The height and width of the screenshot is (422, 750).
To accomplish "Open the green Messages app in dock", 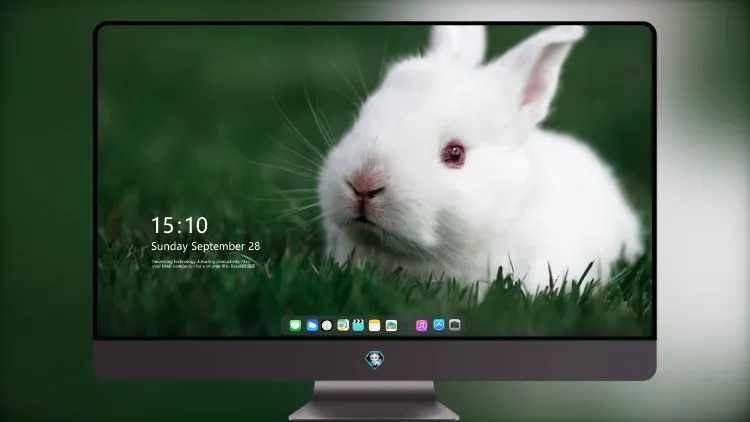I will (295, 325).
